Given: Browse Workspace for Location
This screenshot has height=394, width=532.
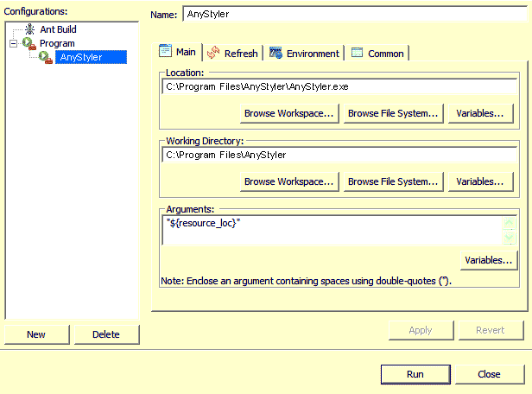Looking at the screenshot, I should pos(288,113).
